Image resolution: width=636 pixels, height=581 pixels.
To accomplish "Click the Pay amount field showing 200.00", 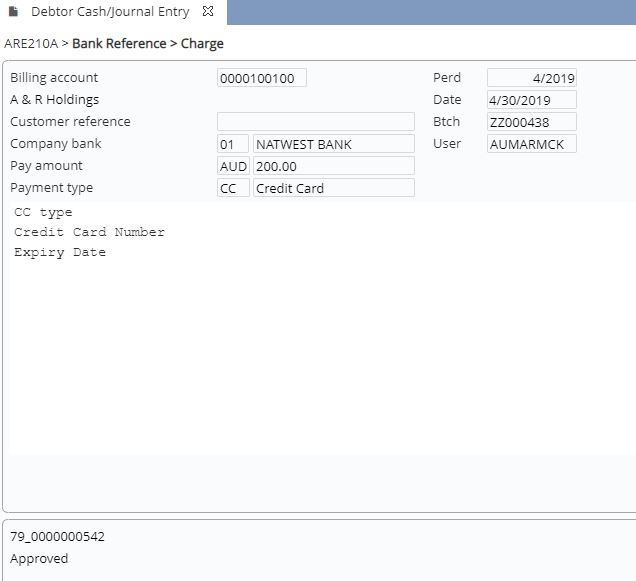I will coord(333,166).
